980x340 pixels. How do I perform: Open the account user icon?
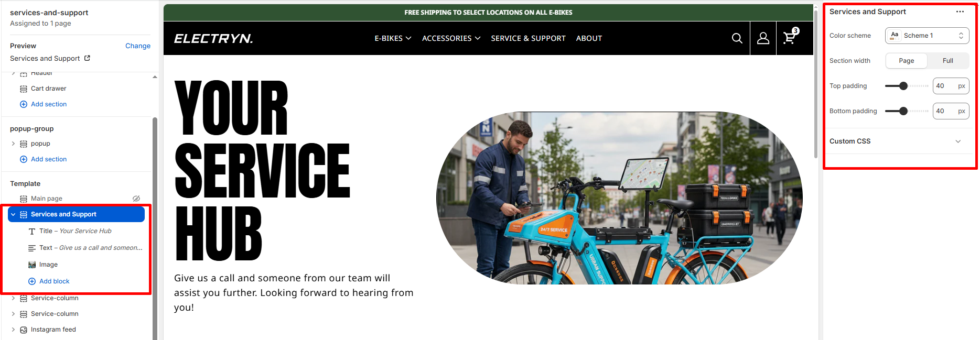tap(763, 38)
